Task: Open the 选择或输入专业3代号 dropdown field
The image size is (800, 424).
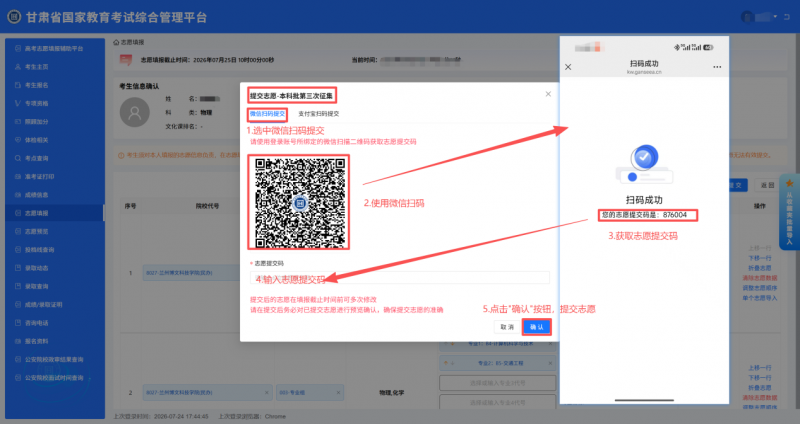Action: [x=497, y=383]
